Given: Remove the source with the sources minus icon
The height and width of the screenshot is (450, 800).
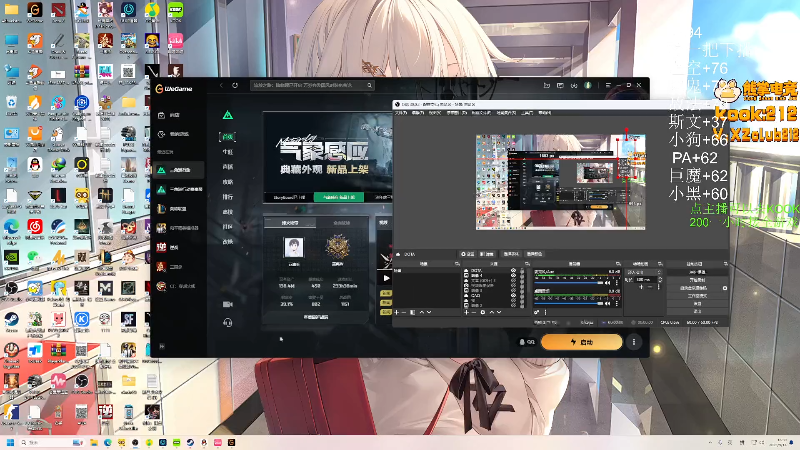Looking at the screenshot, I should click(x=473, y=312).
